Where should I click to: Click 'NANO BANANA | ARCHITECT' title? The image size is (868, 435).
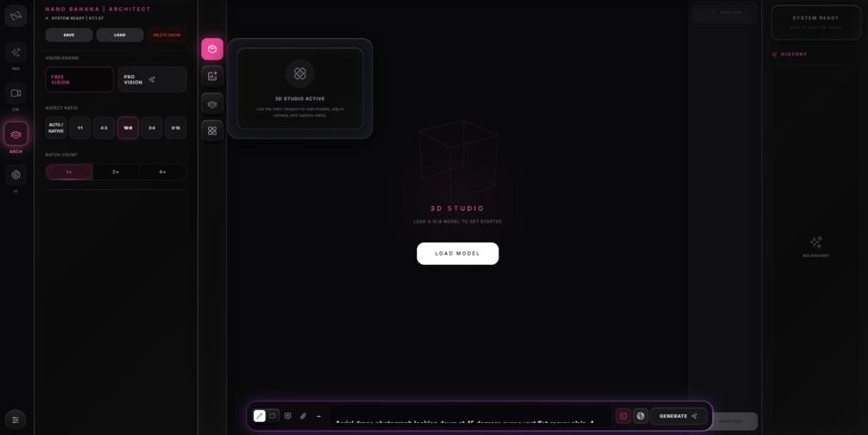98,9
